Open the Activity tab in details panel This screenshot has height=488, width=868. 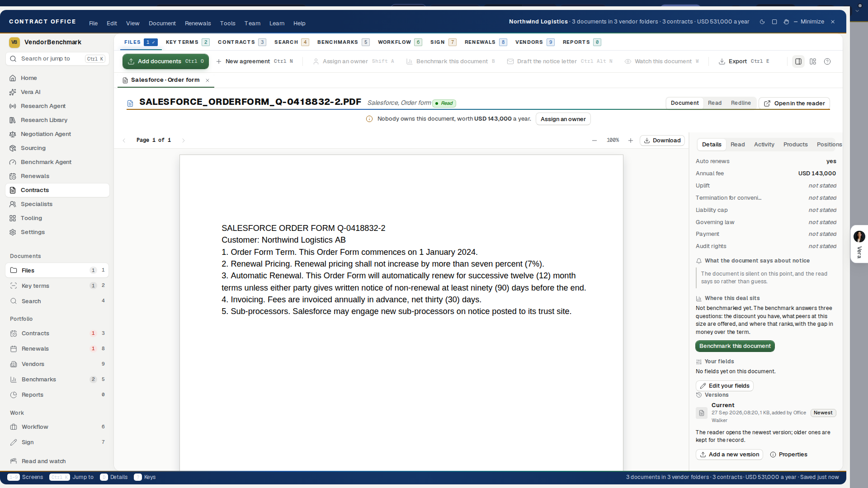[x=764, y=145]
